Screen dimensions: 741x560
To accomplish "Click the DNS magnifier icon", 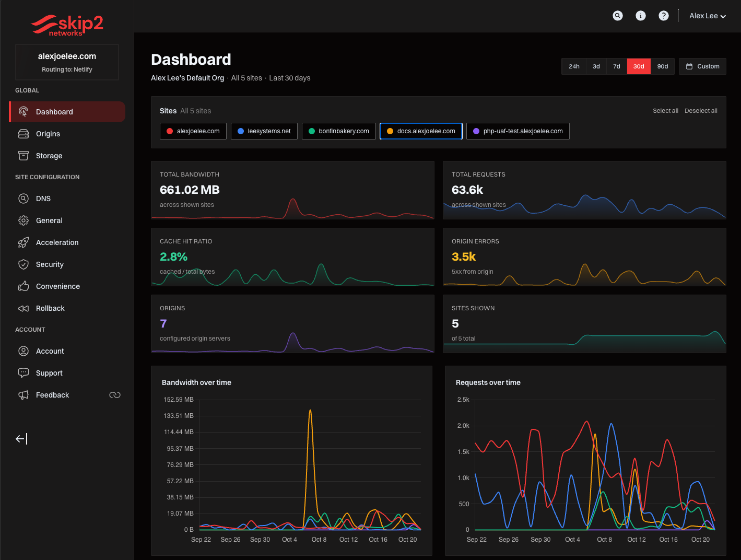I will (23, 199).
